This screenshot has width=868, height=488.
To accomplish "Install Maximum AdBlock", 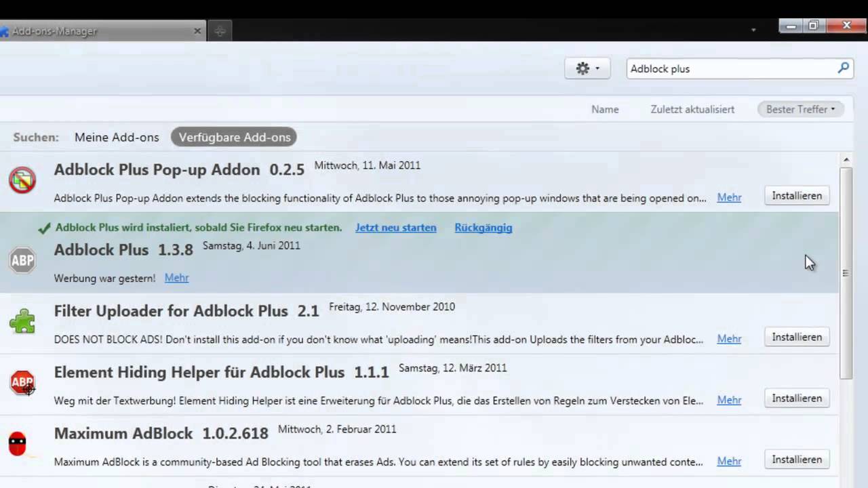I will click(797, 460).
